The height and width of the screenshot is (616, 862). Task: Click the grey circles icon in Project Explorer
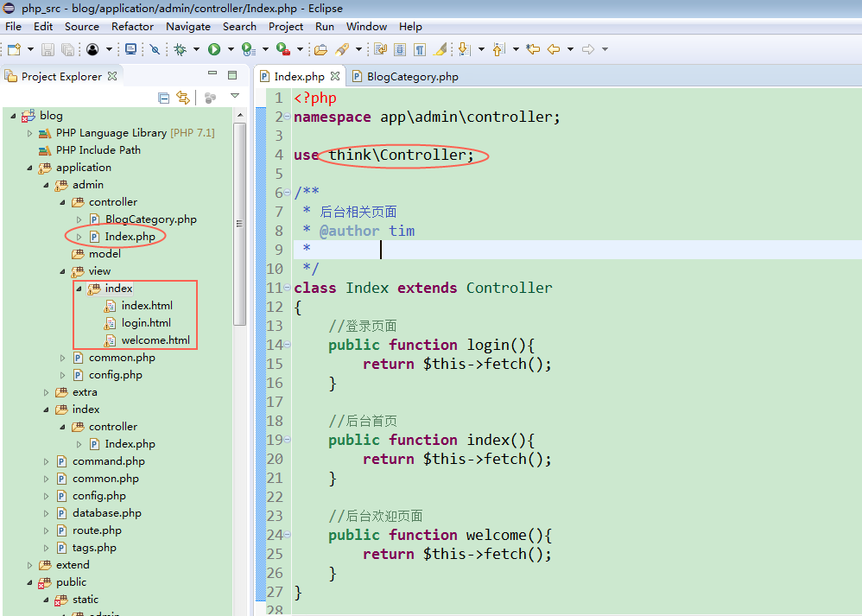coord(210,98)
